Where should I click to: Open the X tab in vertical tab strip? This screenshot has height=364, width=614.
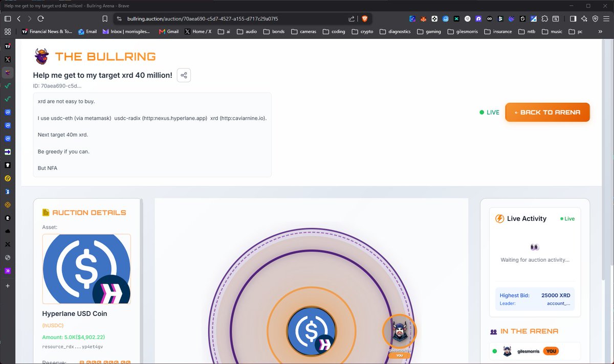click(x=8, y=59)
